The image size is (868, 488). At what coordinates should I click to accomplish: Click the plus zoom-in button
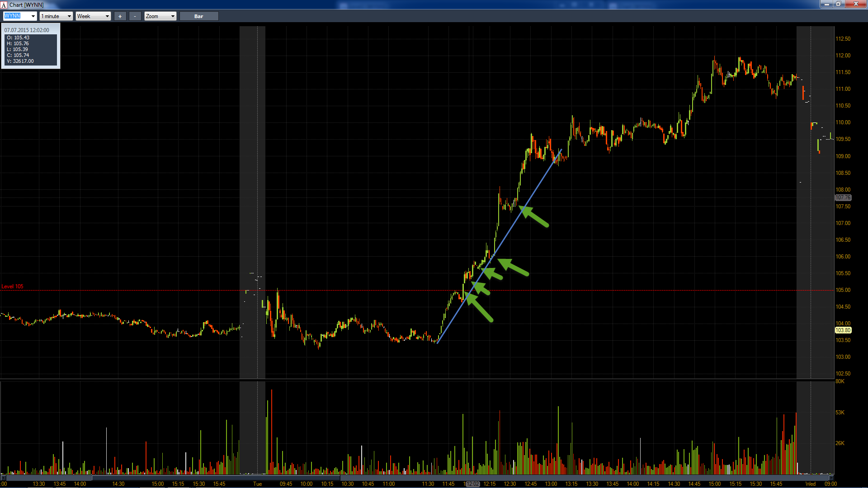[120, 16]
